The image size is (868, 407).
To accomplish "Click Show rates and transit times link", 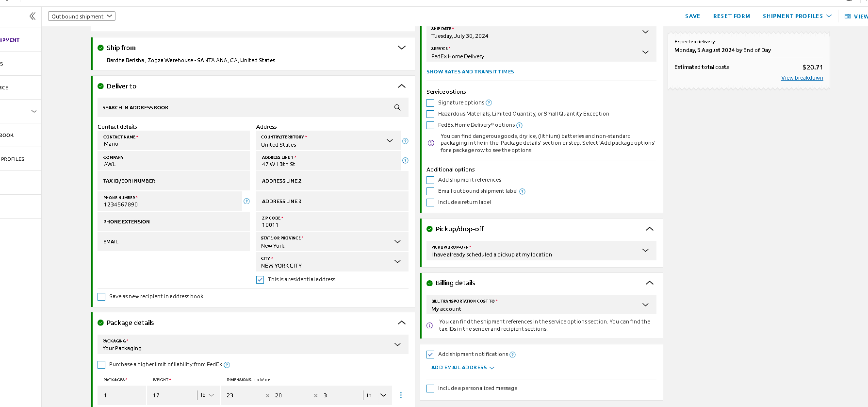I will click(470, 71).
